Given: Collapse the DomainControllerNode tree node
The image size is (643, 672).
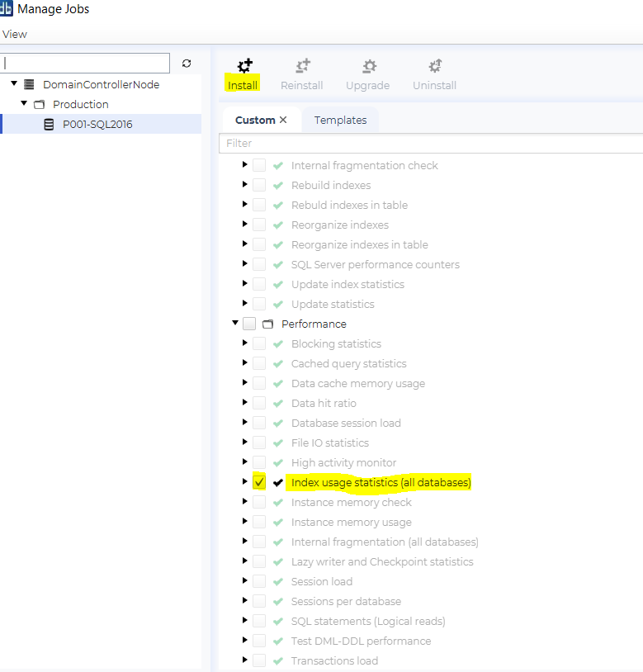Looking at the screenshot, I should 14,83.
